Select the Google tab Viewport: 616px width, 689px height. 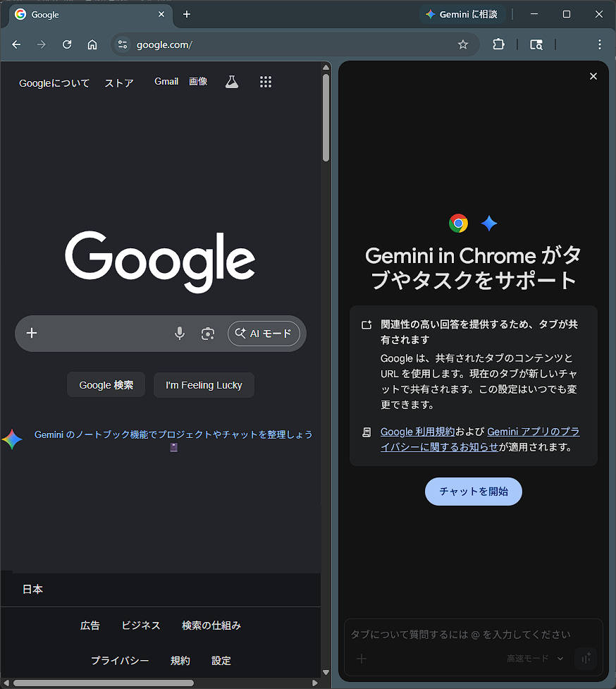coord(90,15)
